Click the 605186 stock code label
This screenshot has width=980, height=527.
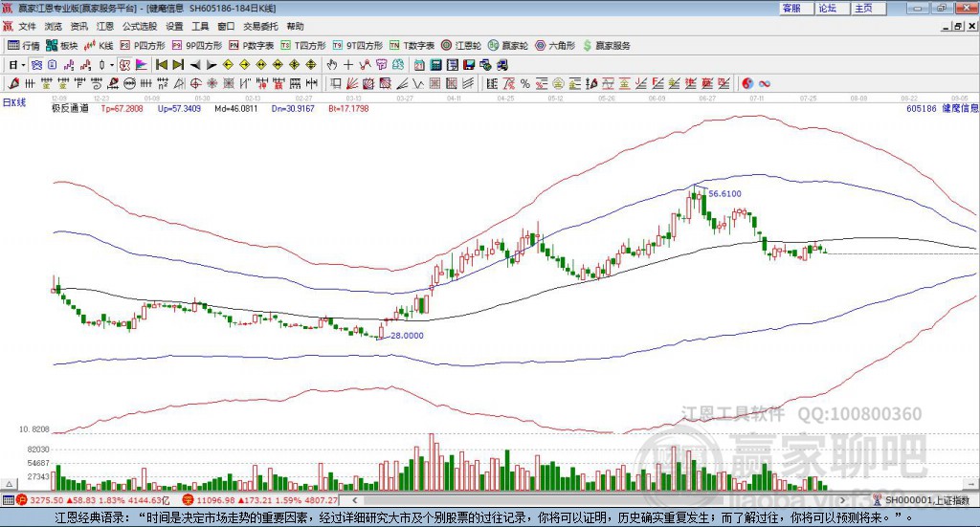pos(922,108)
